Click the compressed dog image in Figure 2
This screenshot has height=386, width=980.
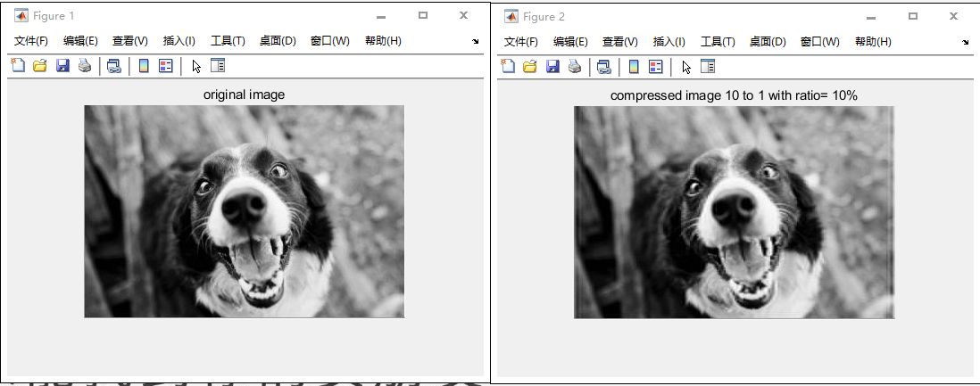coord(735,212)
